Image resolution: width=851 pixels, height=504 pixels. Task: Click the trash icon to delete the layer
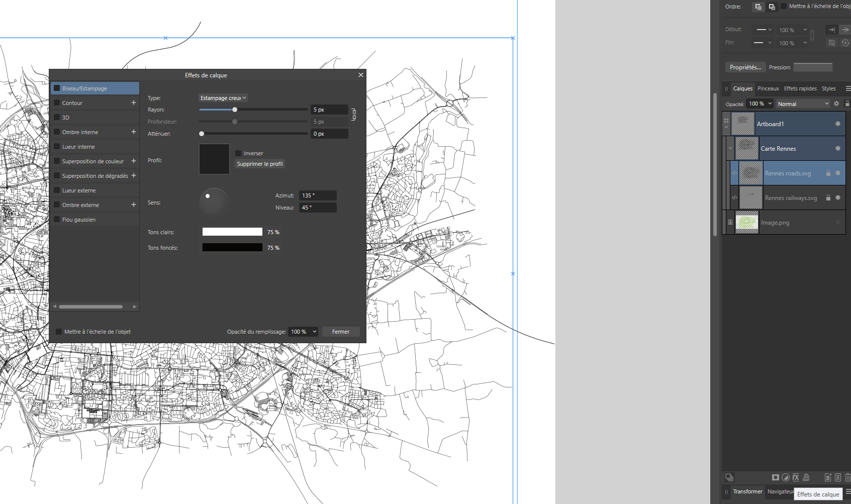pos(847,477)
